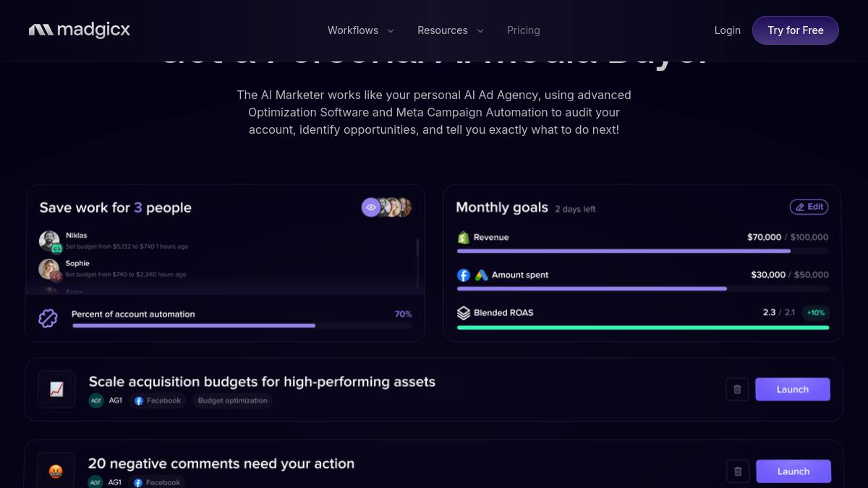Image resolution: width=868 pixels, height=488 pixels.
Task: Click the 70% automation value
Action: [403, 314]
